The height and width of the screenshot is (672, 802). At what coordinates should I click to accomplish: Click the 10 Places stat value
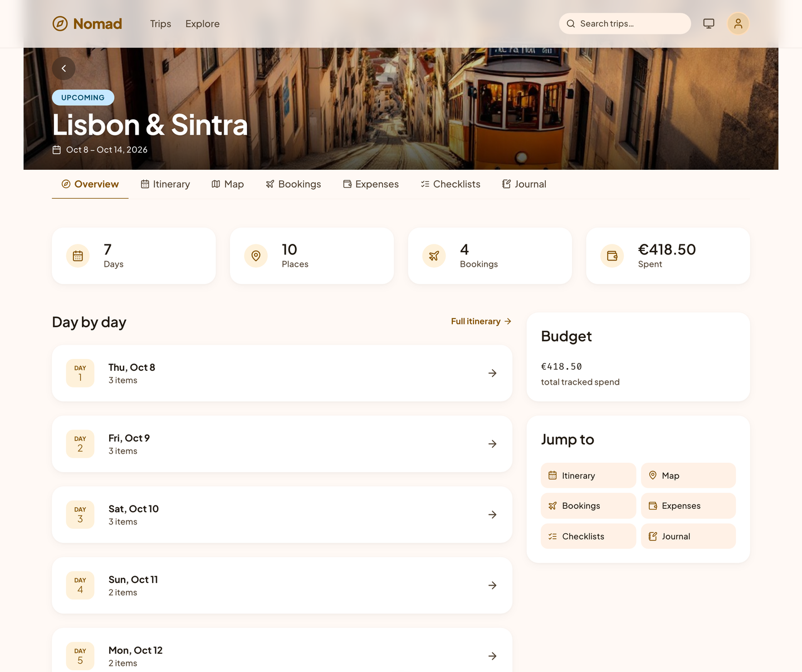(290, 249)
